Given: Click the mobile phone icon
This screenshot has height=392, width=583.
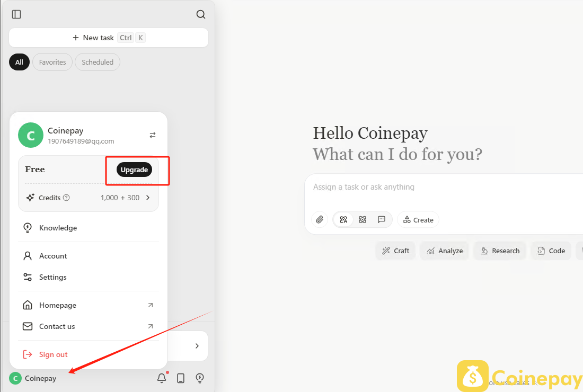Looking at the screenshot, I should pos(181,378).
